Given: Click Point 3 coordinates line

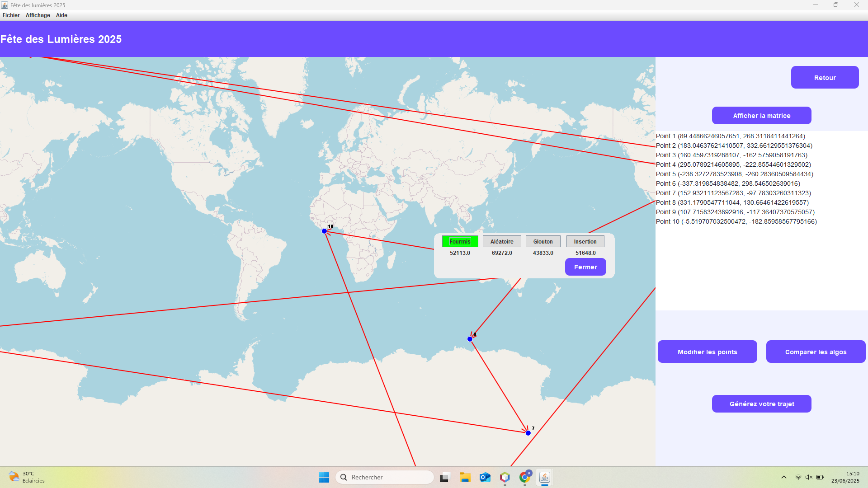Looking at the screenshot, I should click(x=731, y=155).
